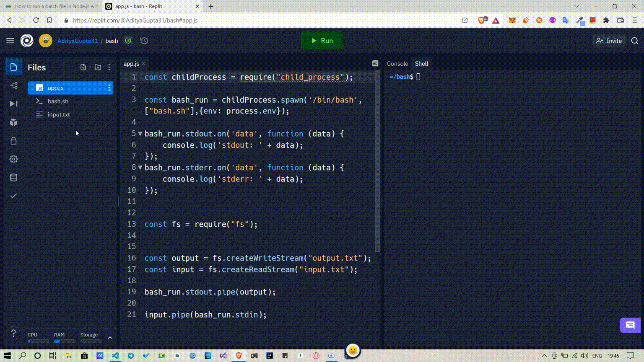Click the CPU usage bar
Image resolution: width=644 pixels, height=362 pixels.
[38, 341]
